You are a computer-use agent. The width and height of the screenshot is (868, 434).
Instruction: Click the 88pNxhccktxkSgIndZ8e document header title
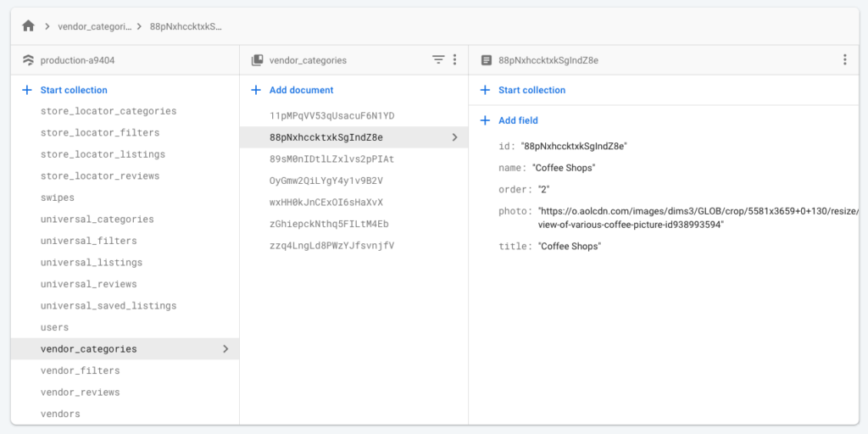(548, 60)
